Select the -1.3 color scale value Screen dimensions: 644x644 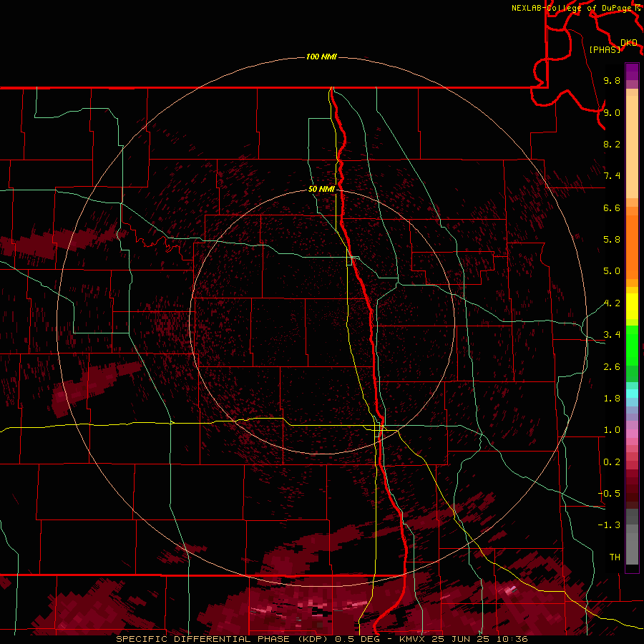[609, 525]
